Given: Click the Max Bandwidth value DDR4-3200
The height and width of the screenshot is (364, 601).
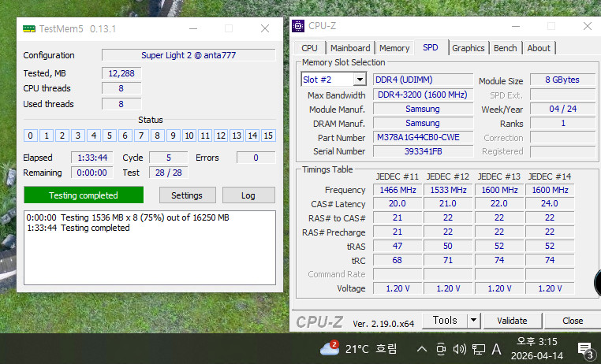Looking at the screenshot, I should [424, 95].
